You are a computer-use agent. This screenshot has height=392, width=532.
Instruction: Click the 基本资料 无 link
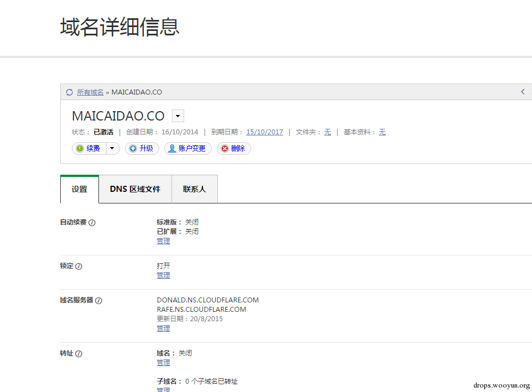tap(382, 132)
